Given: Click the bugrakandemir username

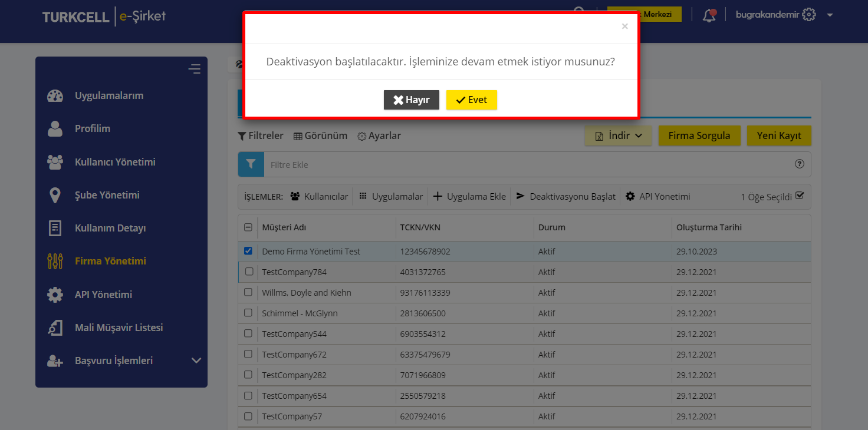Looking at the screenshot, I should 767,15.
